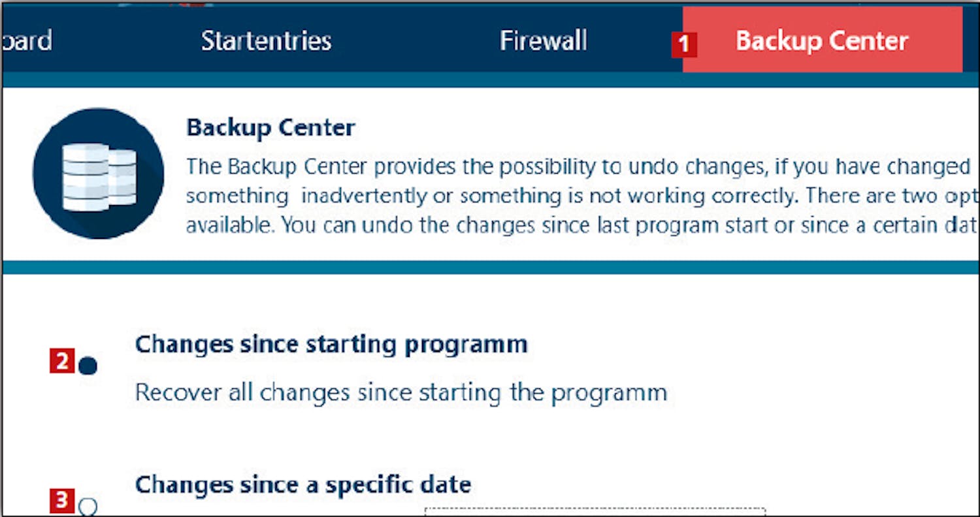Click the 'Changes since starting programm' label

(331, 344)
